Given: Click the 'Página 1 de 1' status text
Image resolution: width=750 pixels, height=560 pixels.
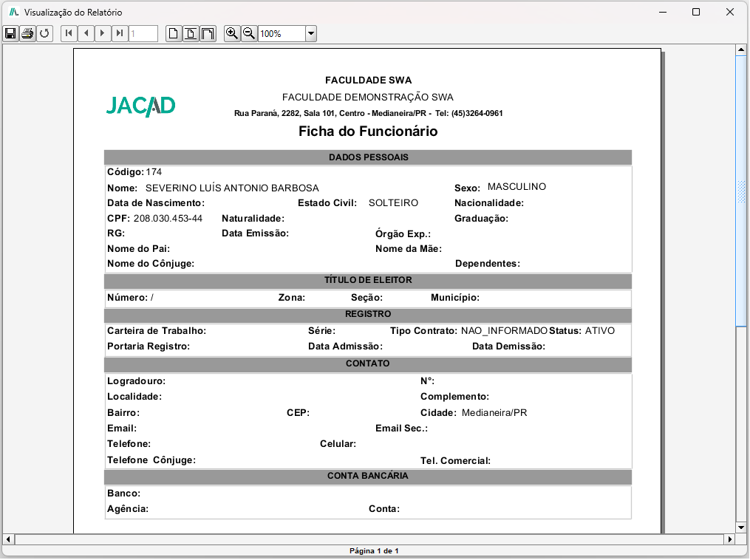Looking at the screenshot, I should coord(374,551).
